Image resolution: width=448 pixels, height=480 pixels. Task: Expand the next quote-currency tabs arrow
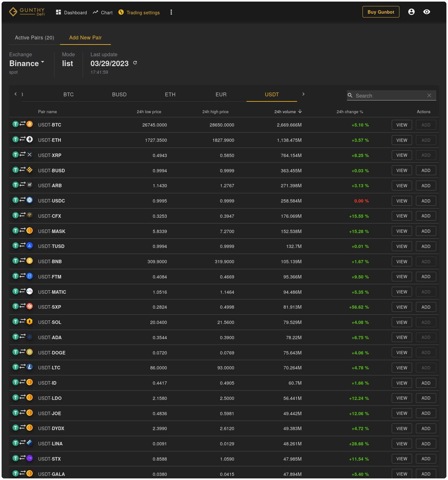coord(303,94)
